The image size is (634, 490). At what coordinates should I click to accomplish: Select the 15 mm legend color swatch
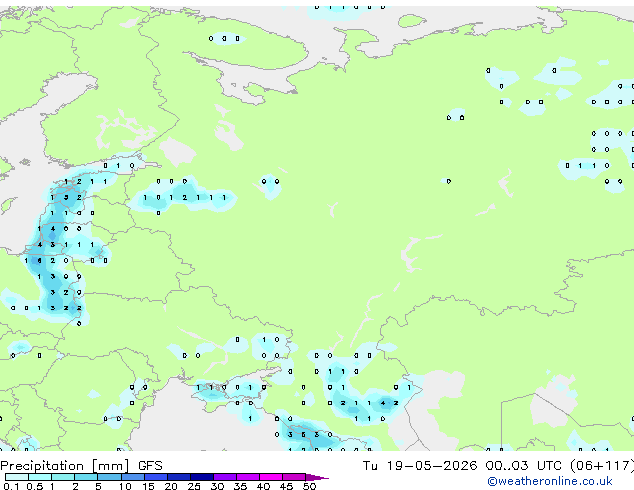click(155, 477)
